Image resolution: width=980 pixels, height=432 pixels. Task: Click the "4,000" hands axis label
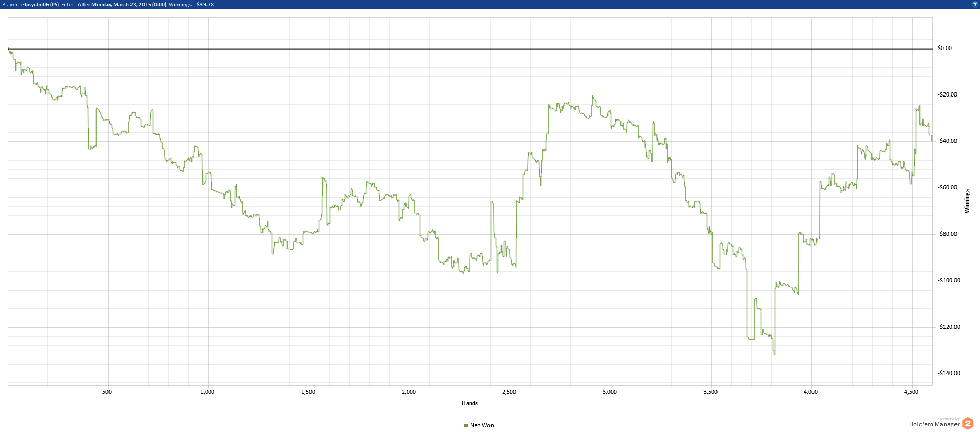click(811, 392)
